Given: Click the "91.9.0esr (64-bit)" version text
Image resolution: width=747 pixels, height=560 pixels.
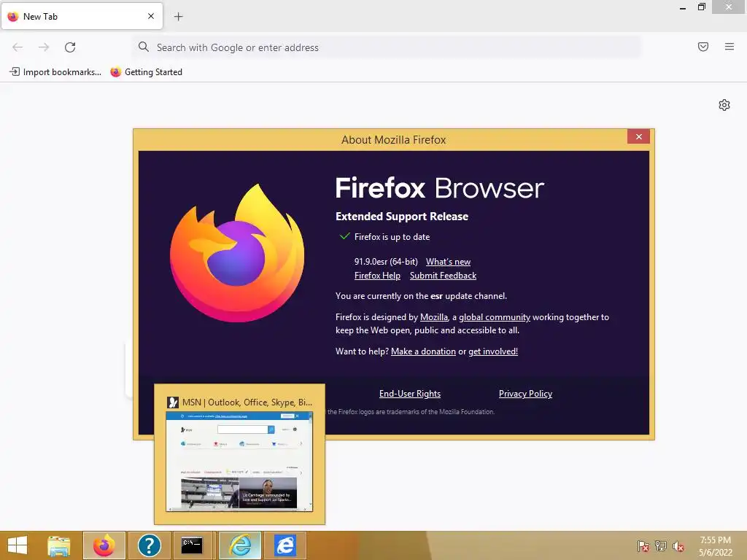Looking at the screenshot, I should pyautogui.click(x=386, y=262).
